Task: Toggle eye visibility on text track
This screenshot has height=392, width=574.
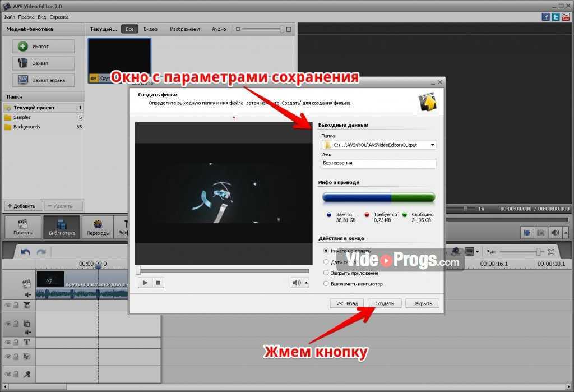Action: pyautogui.click(x=8, y=343)
